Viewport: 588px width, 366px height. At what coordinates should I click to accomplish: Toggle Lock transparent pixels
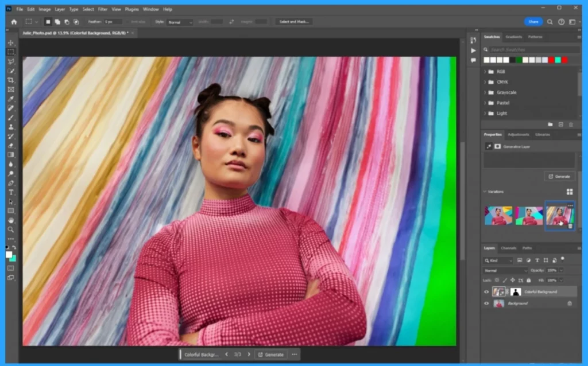tap(497, 280)
